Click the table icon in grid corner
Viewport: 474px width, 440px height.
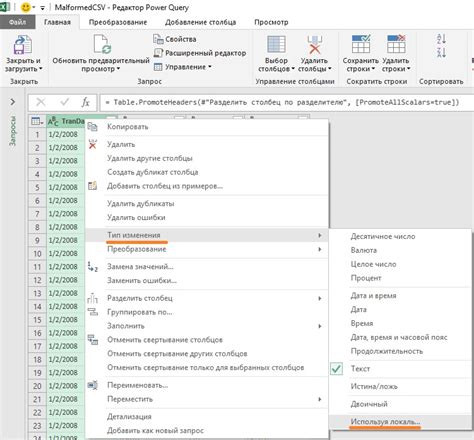pyautogui.click(x=37, y=121)
